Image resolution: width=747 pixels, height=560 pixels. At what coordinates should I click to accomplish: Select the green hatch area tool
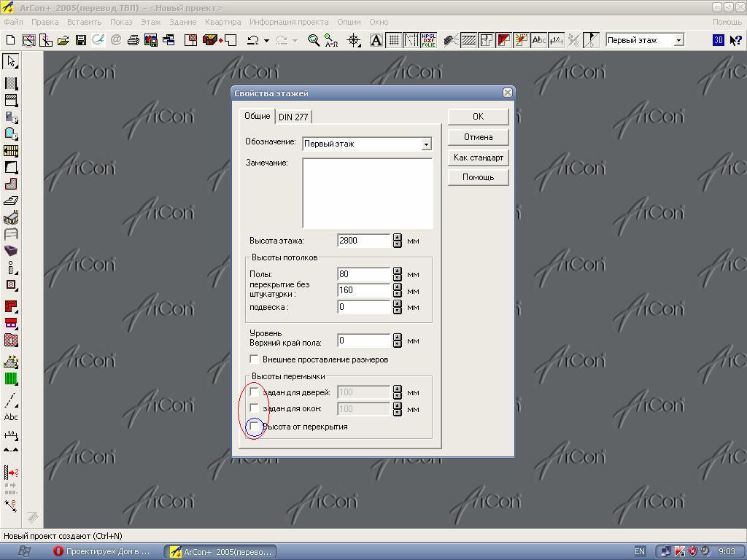[11, 378]
